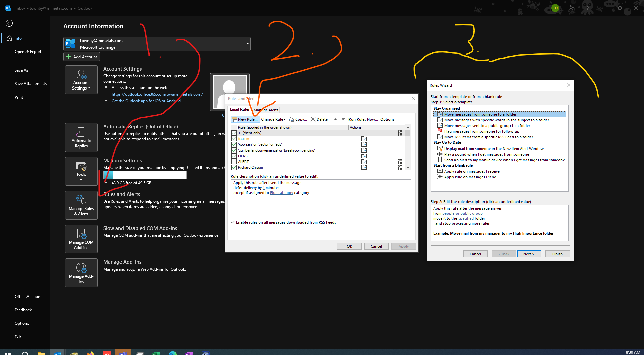
Task: Open Manage Add-ins globe button
Action: (x=81, y=273)
